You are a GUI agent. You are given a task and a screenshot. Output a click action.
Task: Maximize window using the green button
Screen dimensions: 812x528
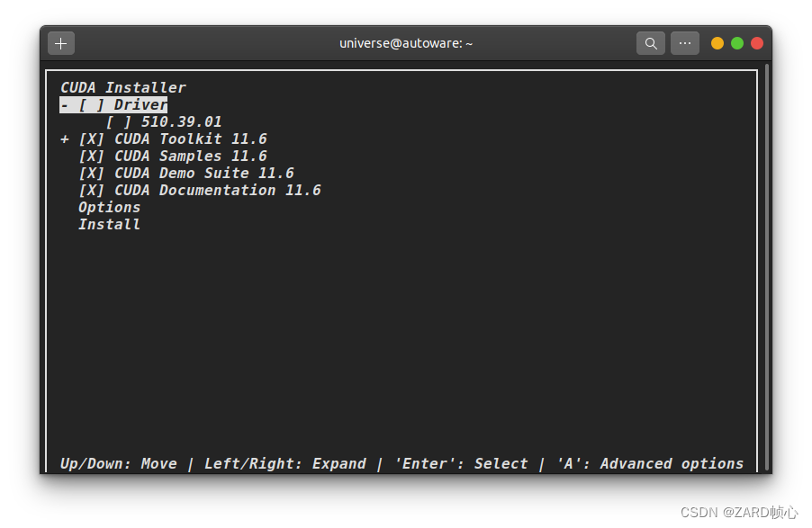[x=737, y=43]
